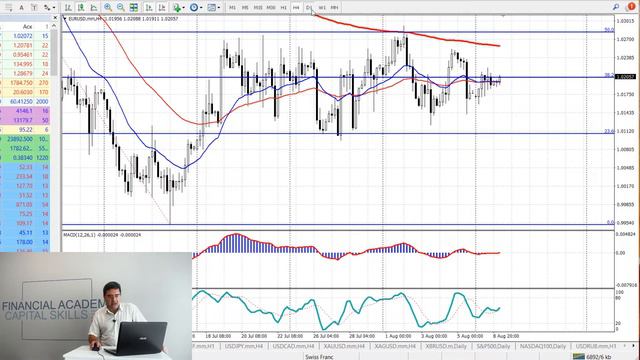The height and width of the screenshot is (360, 640).
Task: Select the Market Watch row priced 178.00
Action: click(x=25, y=242)
